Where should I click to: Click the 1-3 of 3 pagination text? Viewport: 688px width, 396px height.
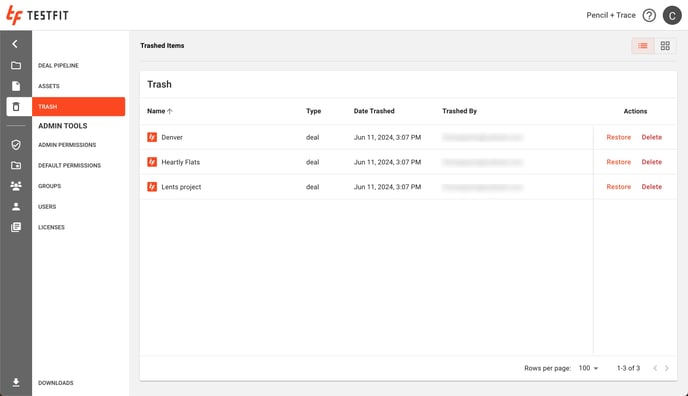(628, 368)
